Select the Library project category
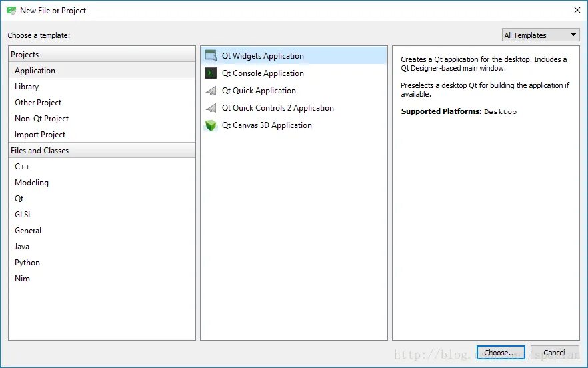 pos(102,87)
